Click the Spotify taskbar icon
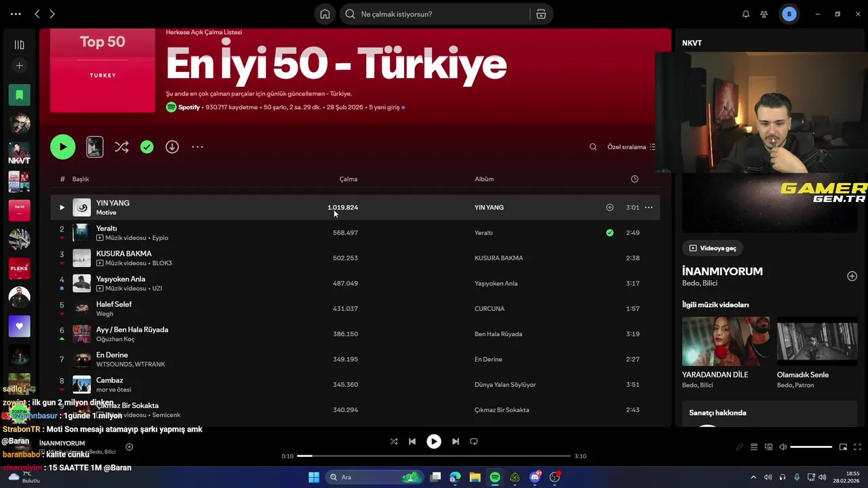Image resolution: width=868 pixels, height=488 pixels. point(495,477)
